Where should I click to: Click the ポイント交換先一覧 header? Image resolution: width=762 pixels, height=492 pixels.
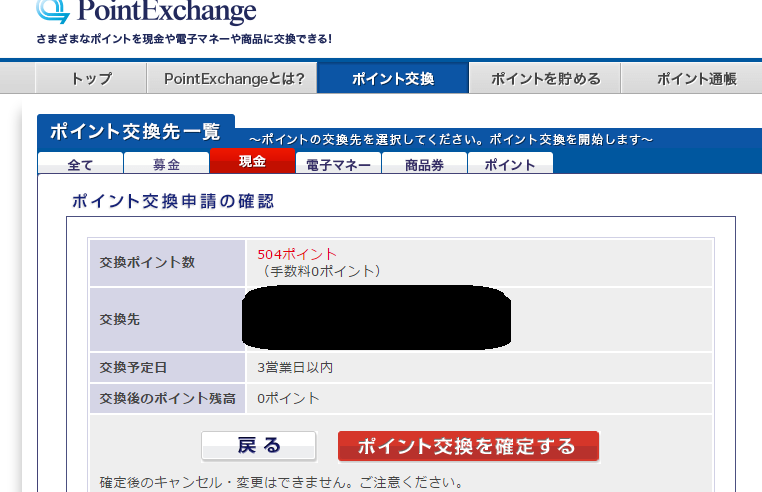pyautogui.click(x=135, y=132)
